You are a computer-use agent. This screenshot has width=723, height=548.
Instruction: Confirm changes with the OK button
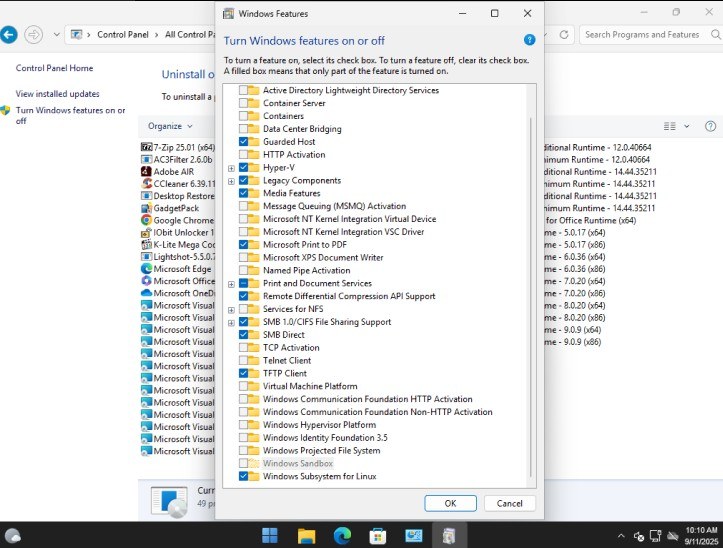pos(450,503)
